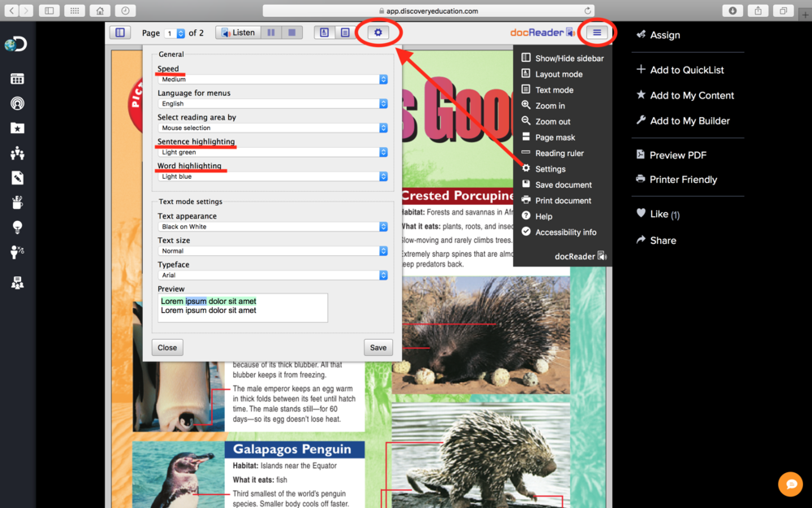Click Add to QuickList
The image size is (812, 508).
coord(680,70)
